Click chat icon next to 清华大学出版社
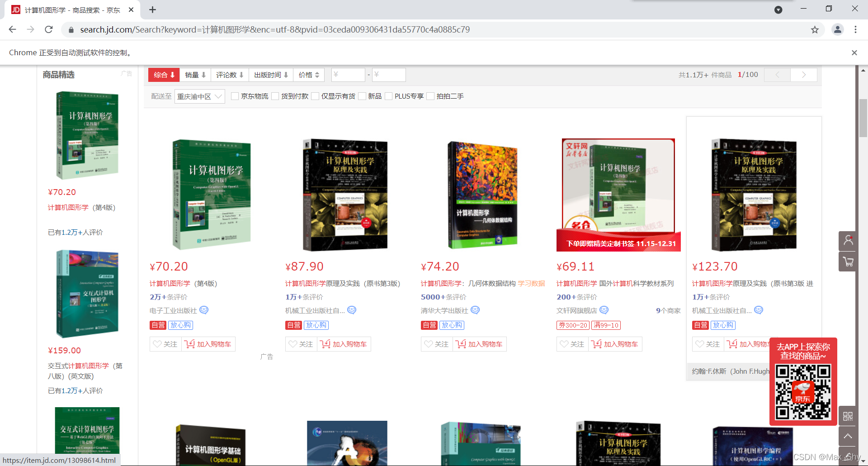The height and width of the screenshot is (466, 868). click(475, 310)
